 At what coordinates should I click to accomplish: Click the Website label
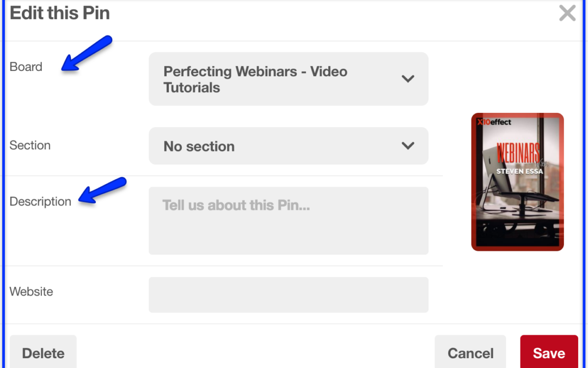click(x=31, y=291)
